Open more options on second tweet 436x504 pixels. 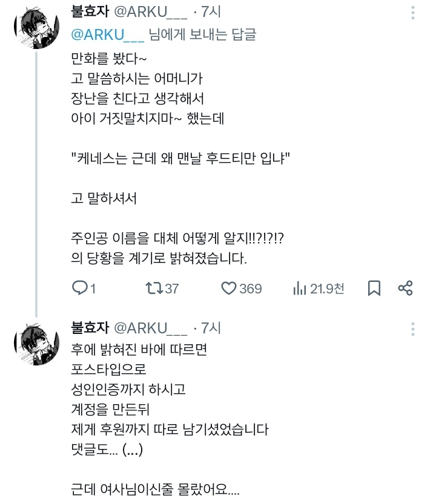pos(413,329)
